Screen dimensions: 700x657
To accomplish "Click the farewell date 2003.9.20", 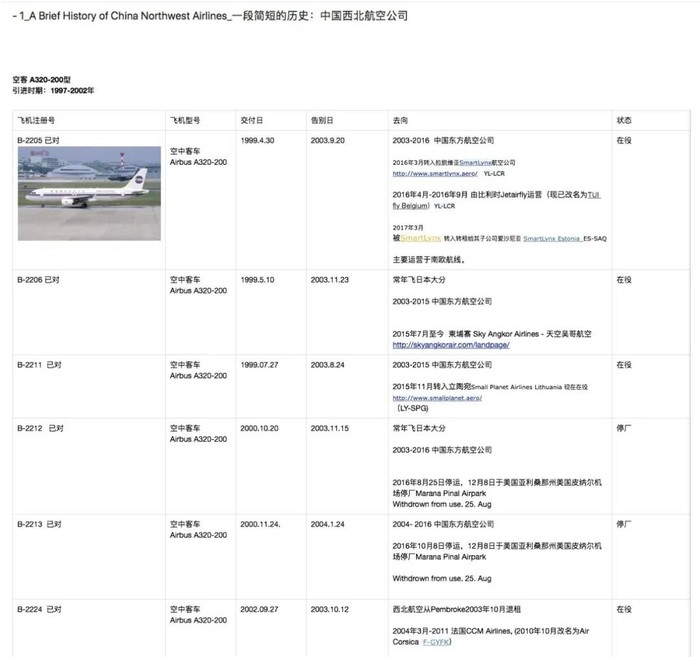I will [328, 140].
